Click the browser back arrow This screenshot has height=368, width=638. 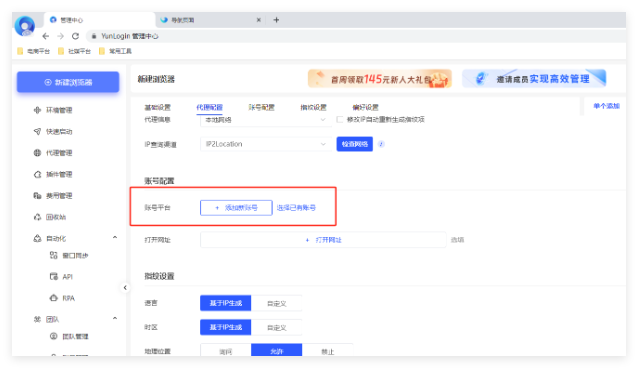click(x=46, y=36)
